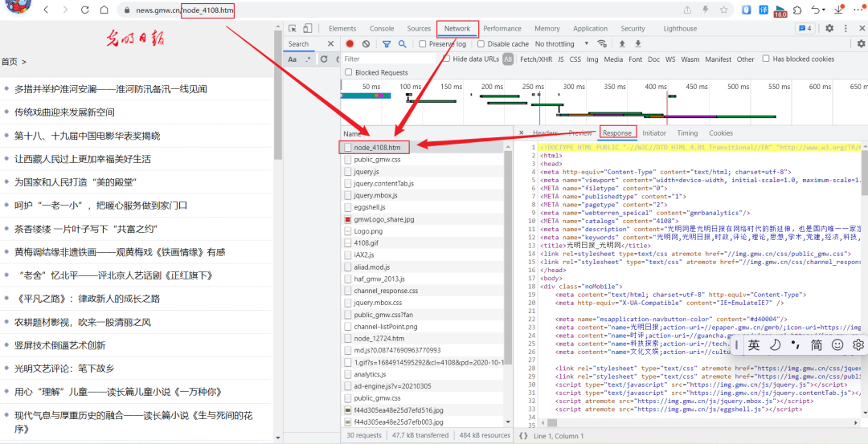Open IME settings gear on floating bar
Screen dimensions: 868x444
click(858, 345)
